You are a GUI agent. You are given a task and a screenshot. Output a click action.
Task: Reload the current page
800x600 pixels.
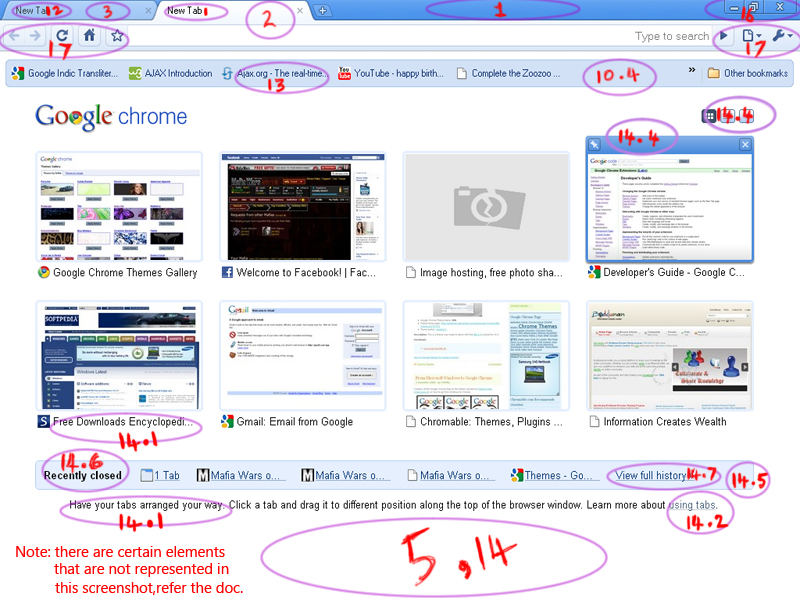pos(62,35)
